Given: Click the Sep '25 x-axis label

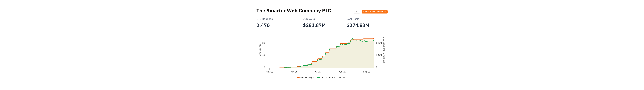Looking at the screenshot, I should 367,72.
